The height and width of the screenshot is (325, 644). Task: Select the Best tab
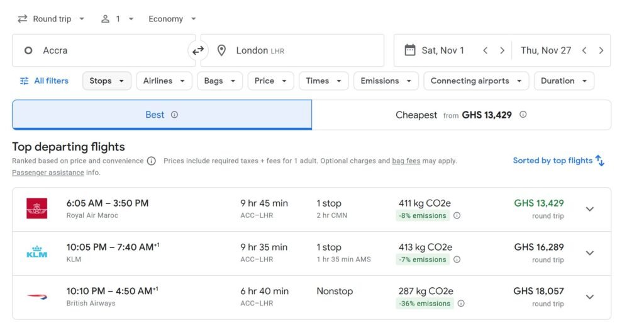pos(162,115)
